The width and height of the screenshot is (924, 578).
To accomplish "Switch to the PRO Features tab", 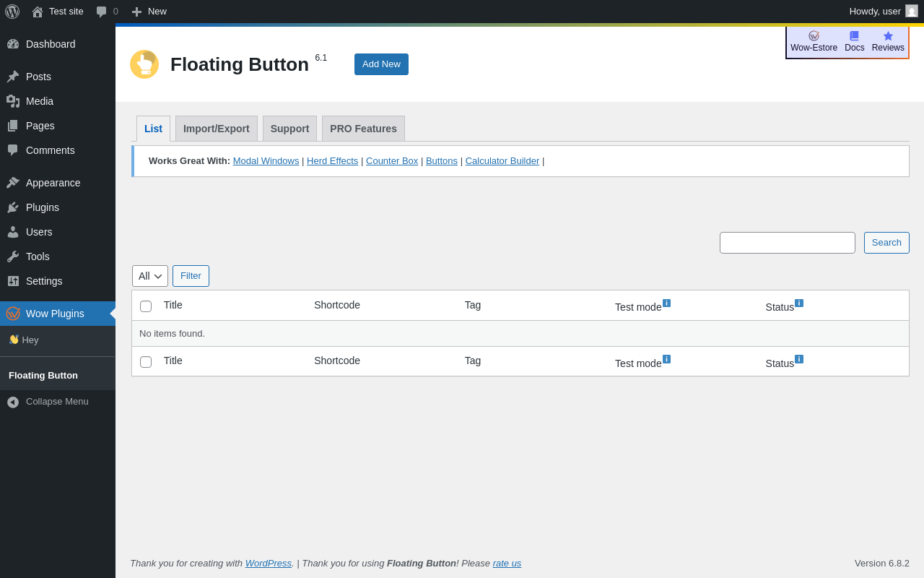I will 363,129.
